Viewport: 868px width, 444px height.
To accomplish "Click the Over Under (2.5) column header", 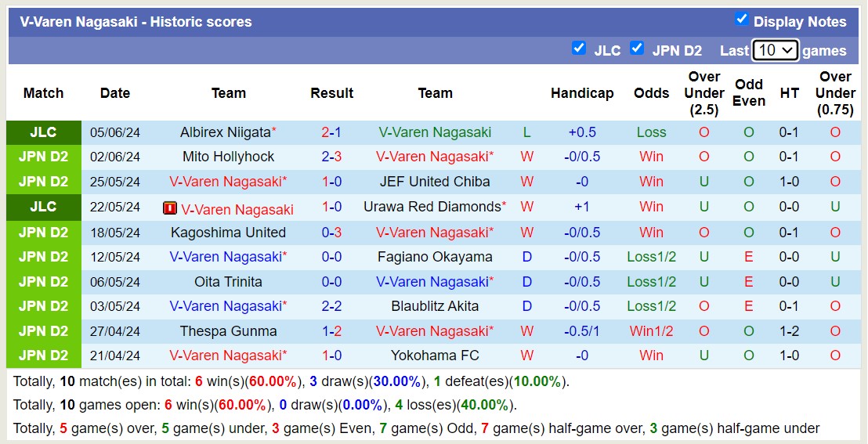I will 703,93.
